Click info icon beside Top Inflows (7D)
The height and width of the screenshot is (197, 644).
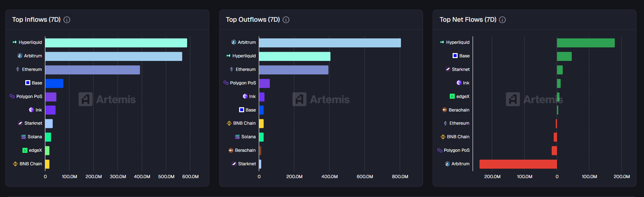pyautogui.click(x=67, y=20)
